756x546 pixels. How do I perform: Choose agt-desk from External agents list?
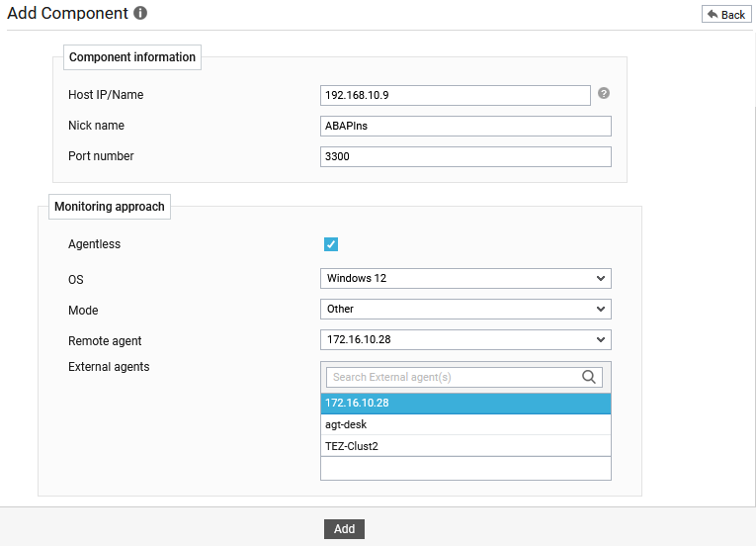tap(465, 424)
